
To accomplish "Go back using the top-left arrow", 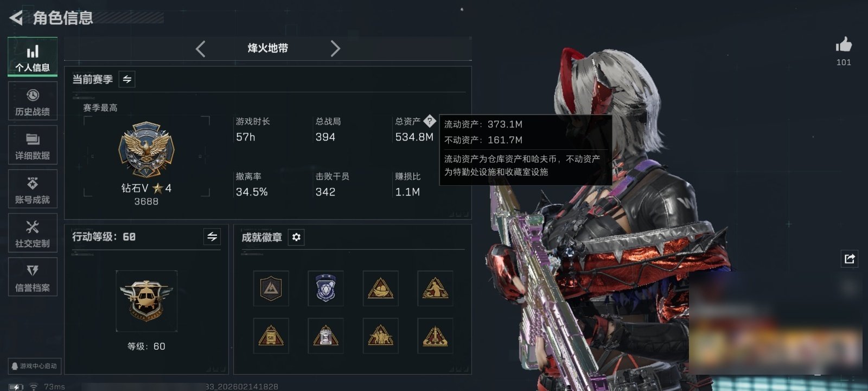I will click(16, 18).
